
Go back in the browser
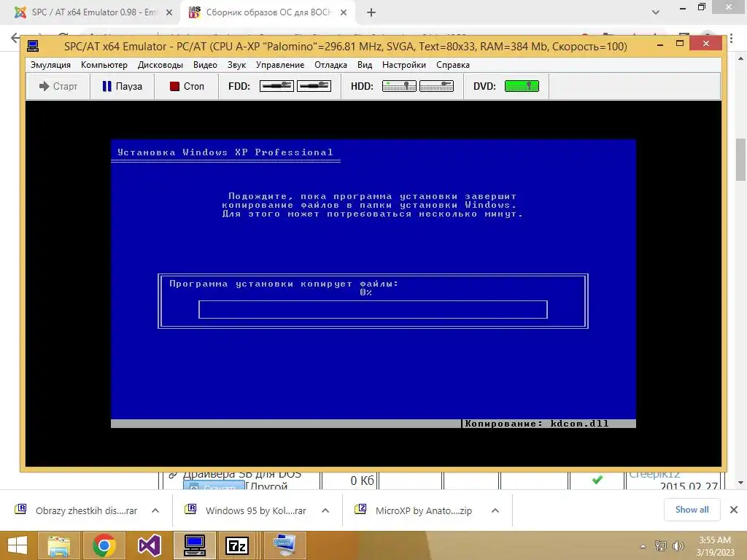pos(15,37)
